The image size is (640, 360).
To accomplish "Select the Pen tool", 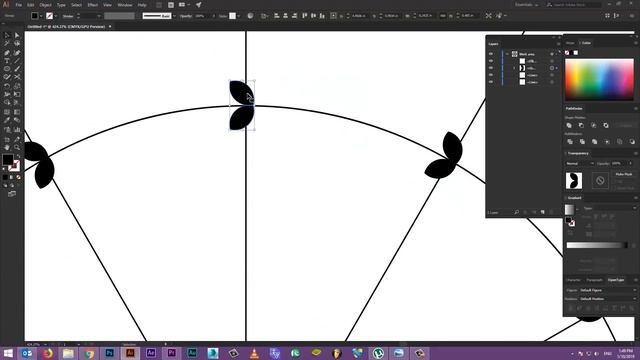I will (x=7, y=53).
